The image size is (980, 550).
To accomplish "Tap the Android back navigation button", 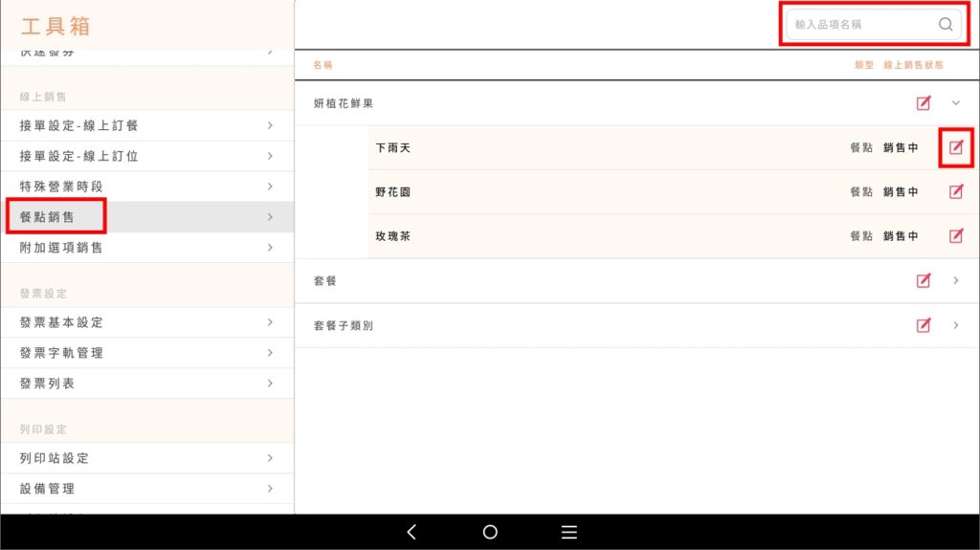I will (x=412, y=533).
